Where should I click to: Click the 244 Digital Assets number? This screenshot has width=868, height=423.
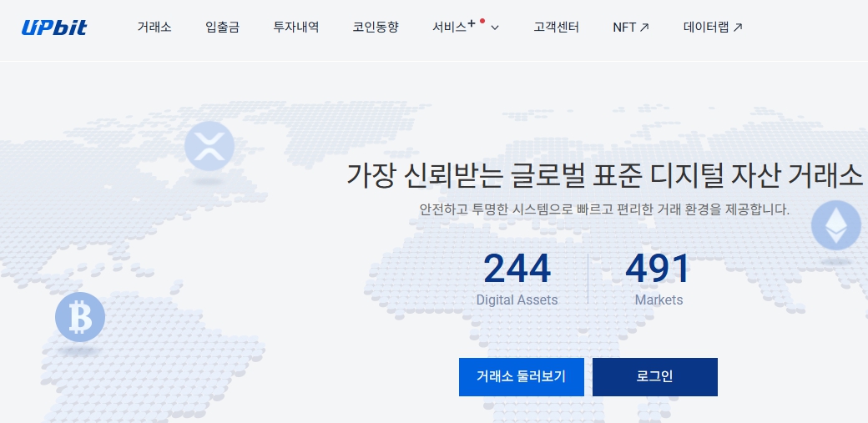pyautogui.click(x=517, y=269)
